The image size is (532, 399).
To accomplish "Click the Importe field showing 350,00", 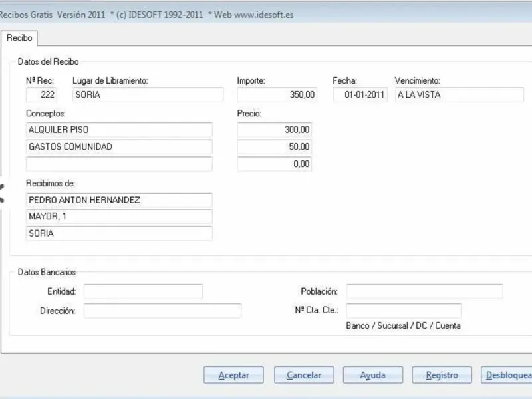I will click(x=277, y=94).
